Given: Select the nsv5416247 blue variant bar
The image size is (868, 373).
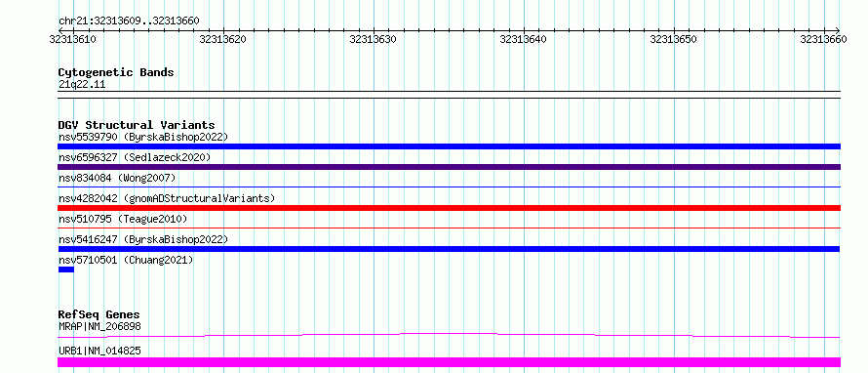Looking at the screenshot, I should 449,249.
